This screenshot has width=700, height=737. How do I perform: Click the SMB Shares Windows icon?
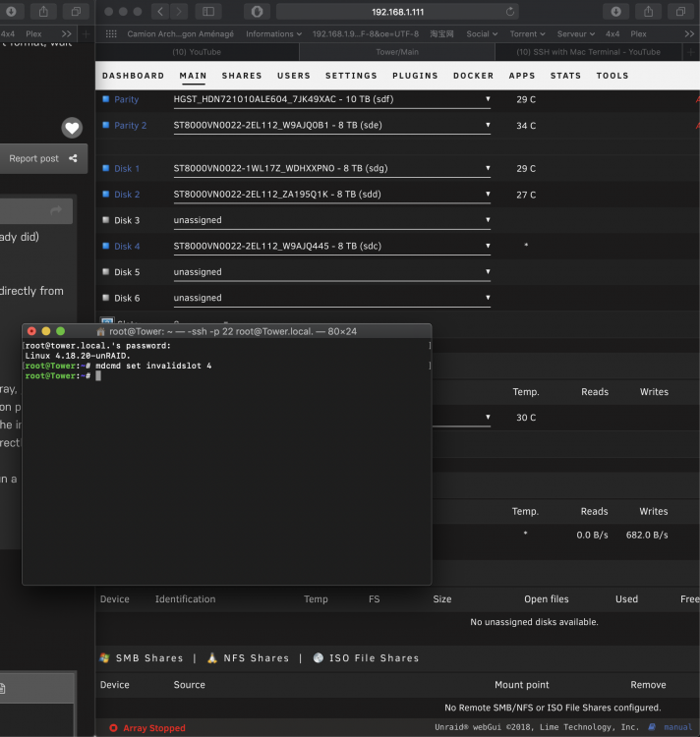(x=105, y=658)
